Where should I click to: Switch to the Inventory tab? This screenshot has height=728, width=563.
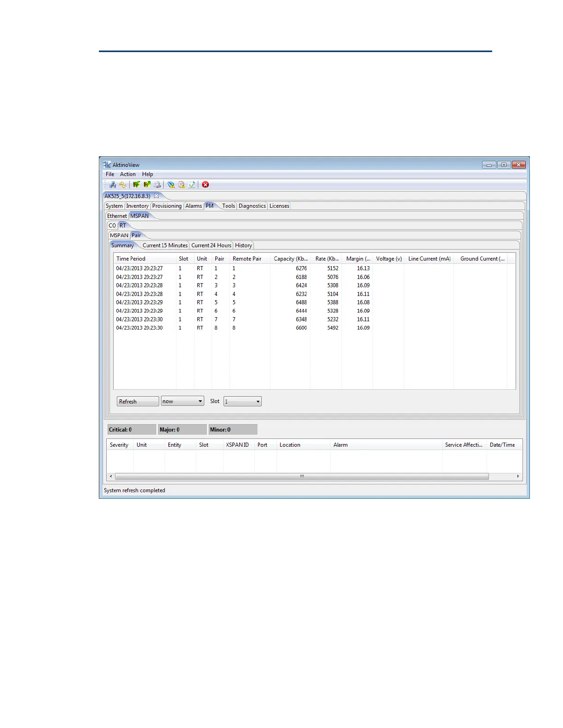[x=138, y=206]
